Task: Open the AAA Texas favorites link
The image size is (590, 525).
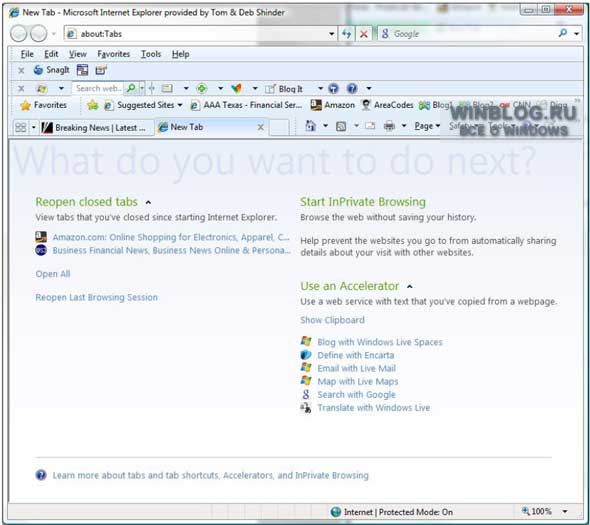Action: [246, 105]
